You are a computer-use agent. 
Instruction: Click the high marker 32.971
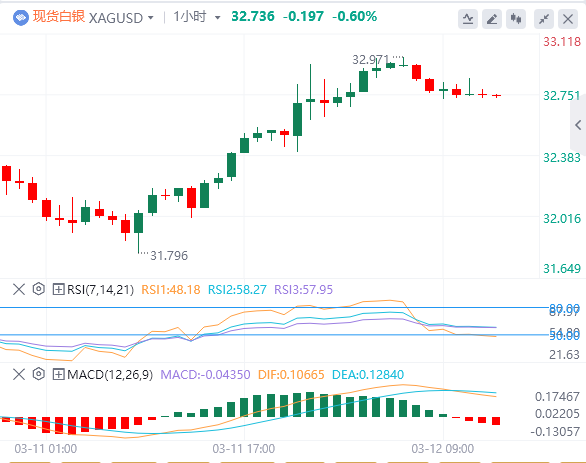pyautogui.click(x=371, y=59)
